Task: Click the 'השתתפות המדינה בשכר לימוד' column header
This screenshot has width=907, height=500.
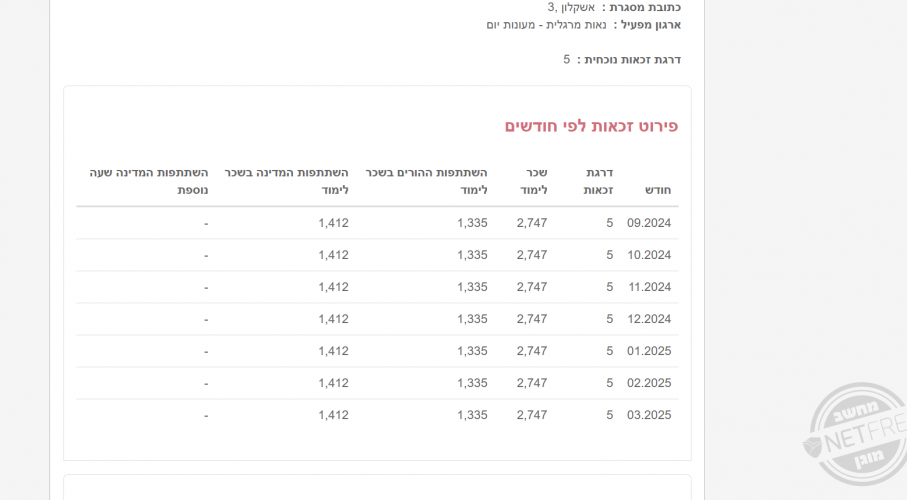Action: coord(286,181)
